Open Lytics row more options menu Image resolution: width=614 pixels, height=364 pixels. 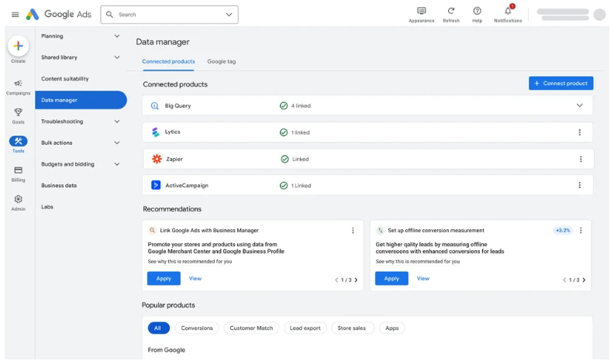click(x=579, y=132)
